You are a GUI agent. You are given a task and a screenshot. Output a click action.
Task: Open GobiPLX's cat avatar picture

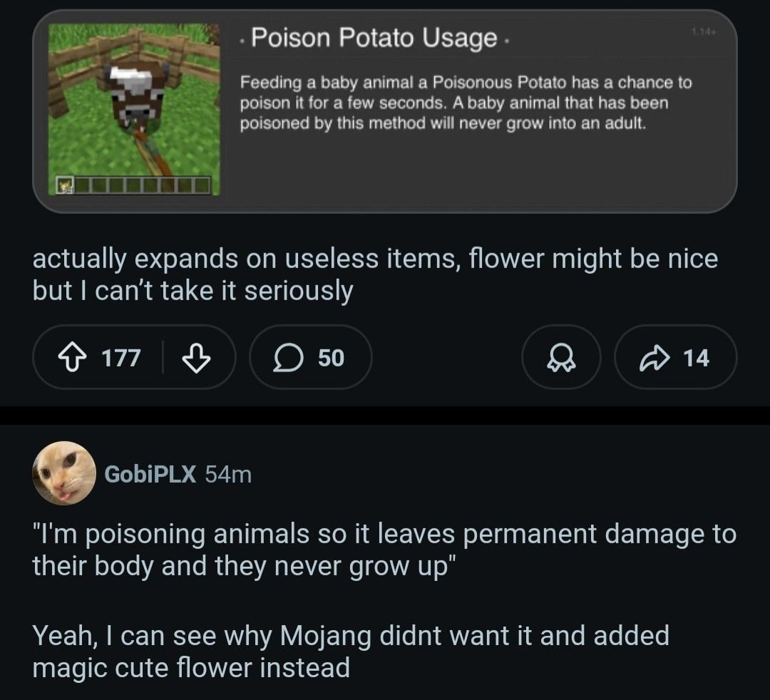pos(64,473)
